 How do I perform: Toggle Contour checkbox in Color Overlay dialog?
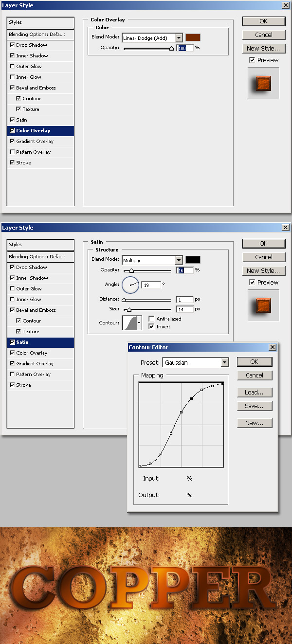[18, 98]
